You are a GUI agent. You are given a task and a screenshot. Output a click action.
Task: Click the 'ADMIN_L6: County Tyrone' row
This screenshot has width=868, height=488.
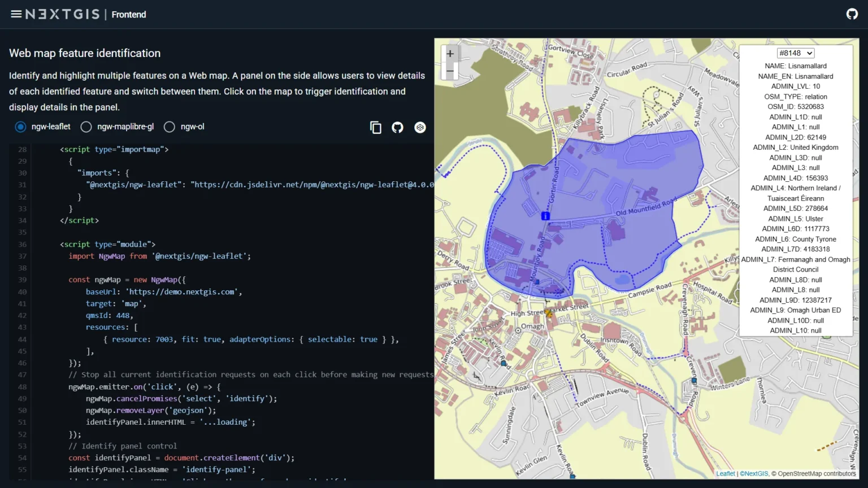[x=796, y=239]
